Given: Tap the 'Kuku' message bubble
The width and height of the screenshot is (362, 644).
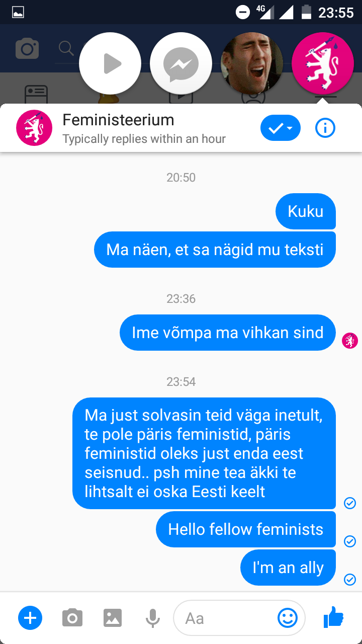Looking at the screenshot, I should tap(306, 211).
